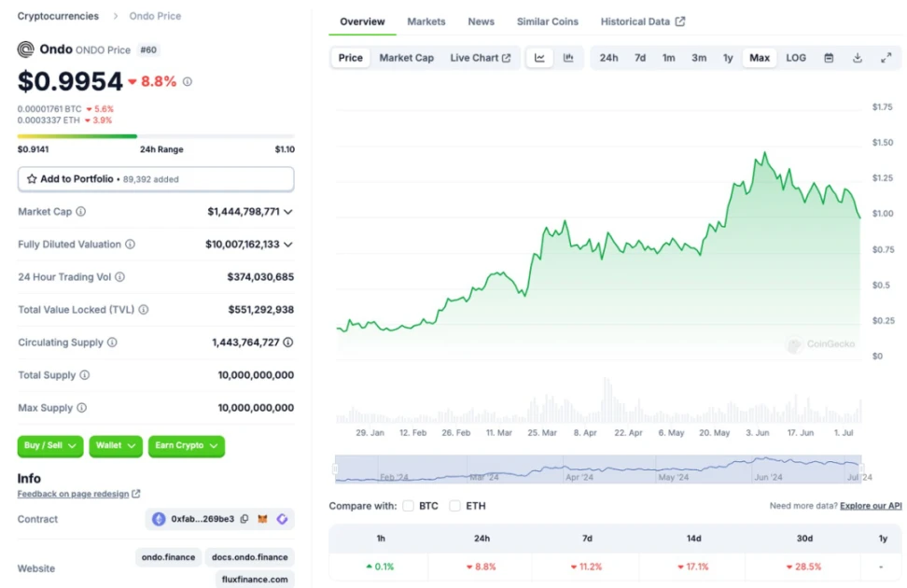Toggle LOG scale on chart
The width and height of the screenshot is (907, 588).
coord(795,58)
